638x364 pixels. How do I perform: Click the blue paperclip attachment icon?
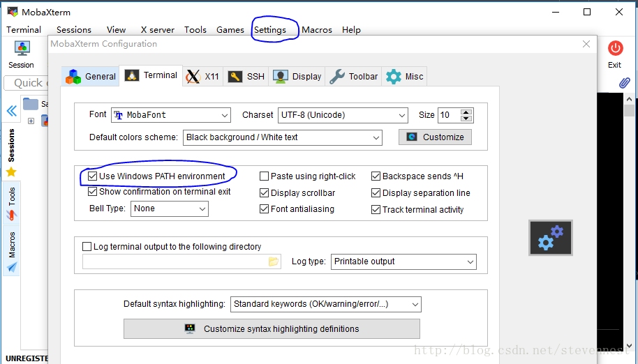(624, 83)
